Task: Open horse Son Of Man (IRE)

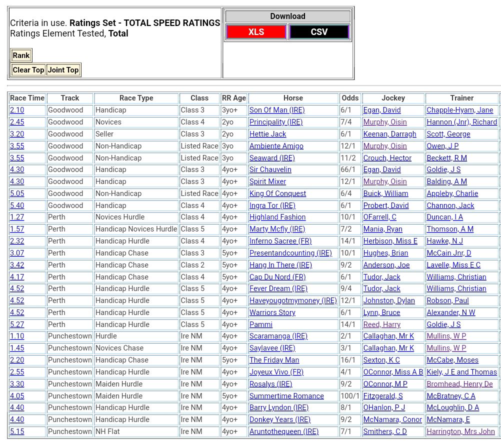Action: coord(277,110)
